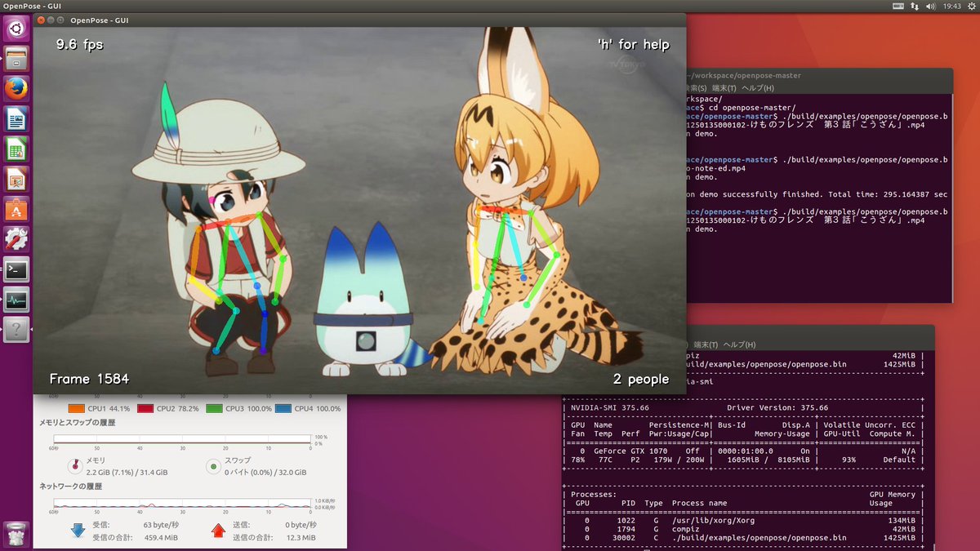This screenshot has width=980, height=551.
Task: Click the memory and swap history graph
Action: tap(181, 441)
